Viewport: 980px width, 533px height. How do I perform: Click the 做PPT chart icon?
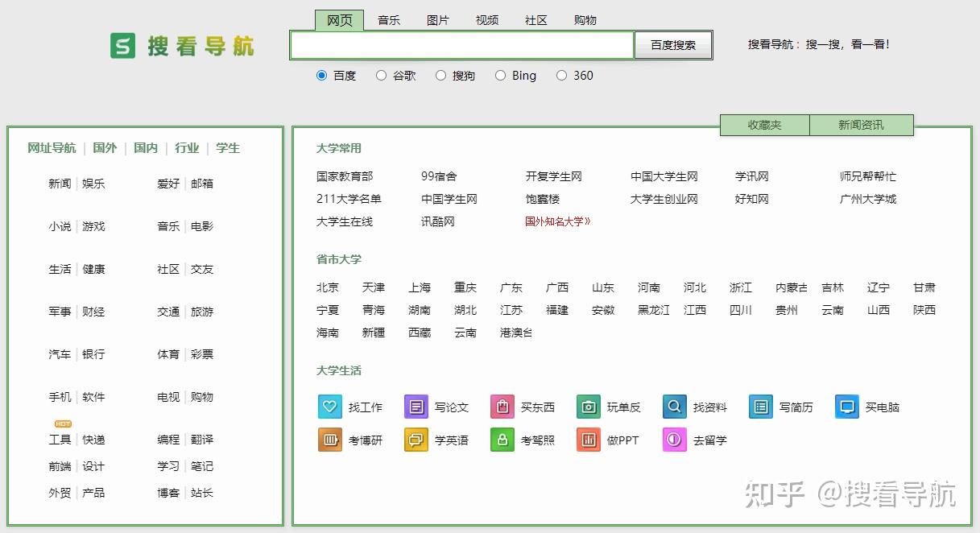click(x=589, y=440)
